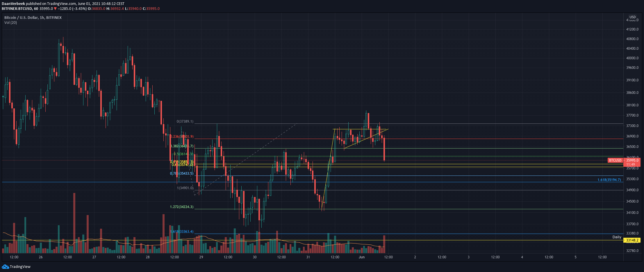
Task: Click the 0.382 Fibonacci retracement label
Action: [182, 146]
